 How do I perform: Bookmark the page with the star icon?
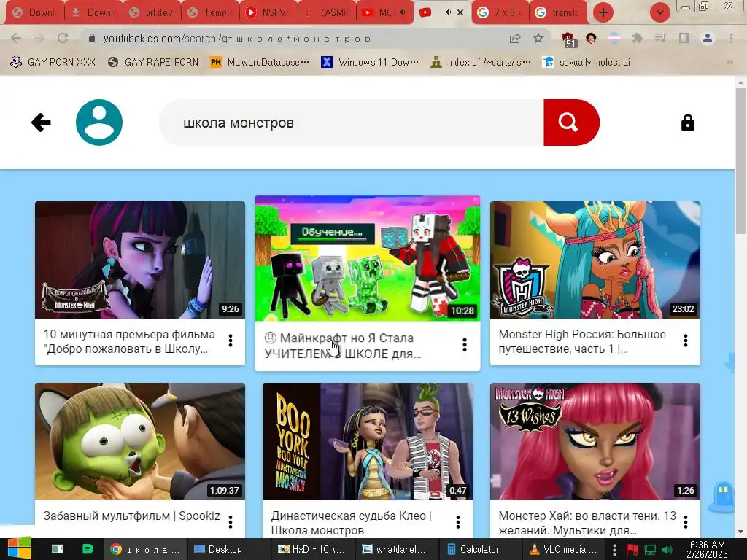coord(538,38)
